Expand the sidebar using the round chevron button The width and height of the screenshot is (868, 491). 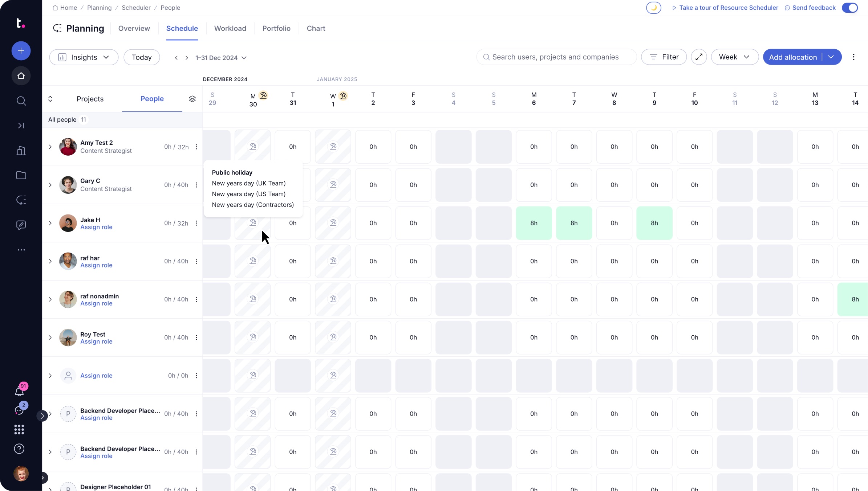(x=42, y=416)
